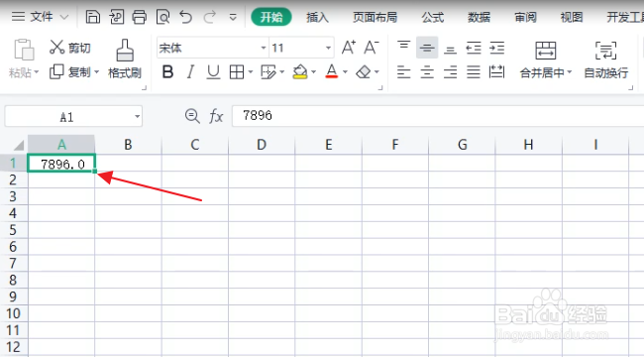Click the 粘贴 paste icon
This screenshot has width=644, height=357.
(x=24, y=50)
